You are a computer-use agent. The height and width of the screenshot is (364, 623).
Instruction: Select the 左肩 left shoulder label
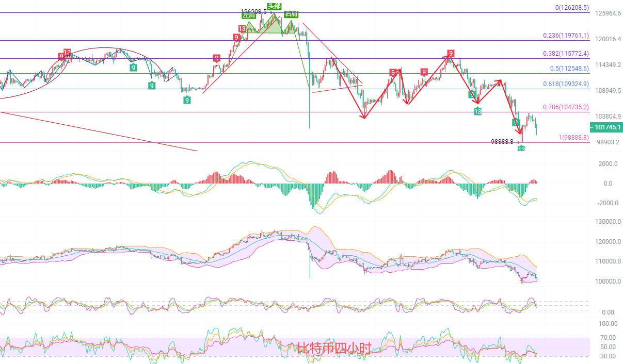[x=249, y=15]
